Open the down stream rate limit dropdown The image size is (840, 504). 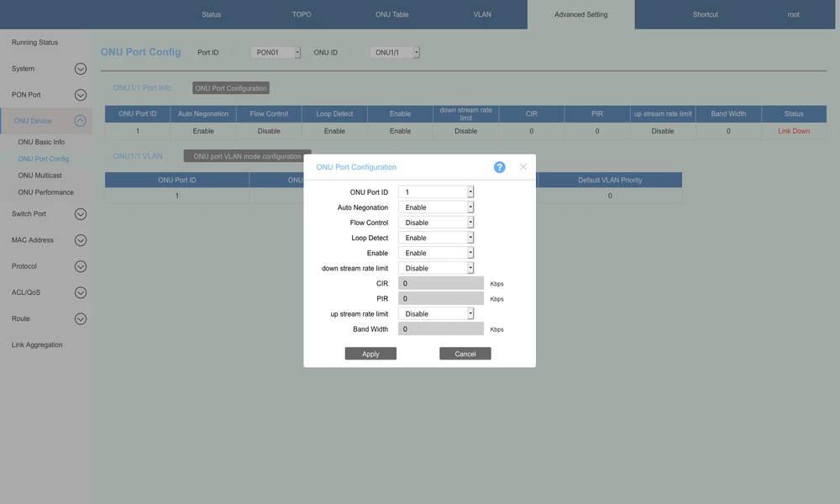436,268
